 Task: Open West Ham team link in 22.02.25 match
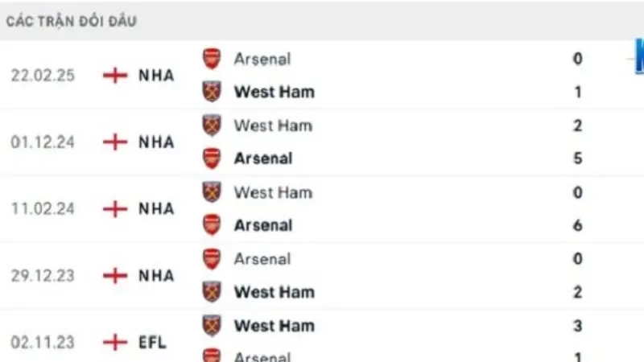click(x=274, y=92)
